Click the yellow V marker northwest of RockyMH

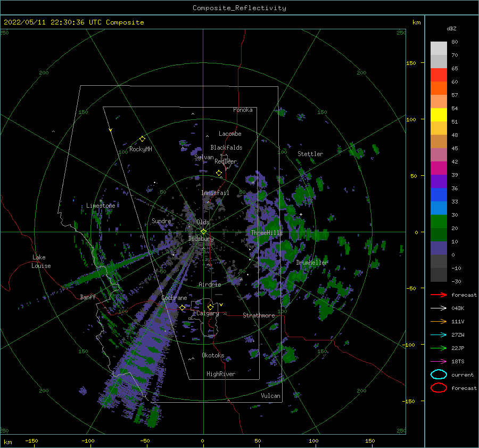(x=111, y=130)
